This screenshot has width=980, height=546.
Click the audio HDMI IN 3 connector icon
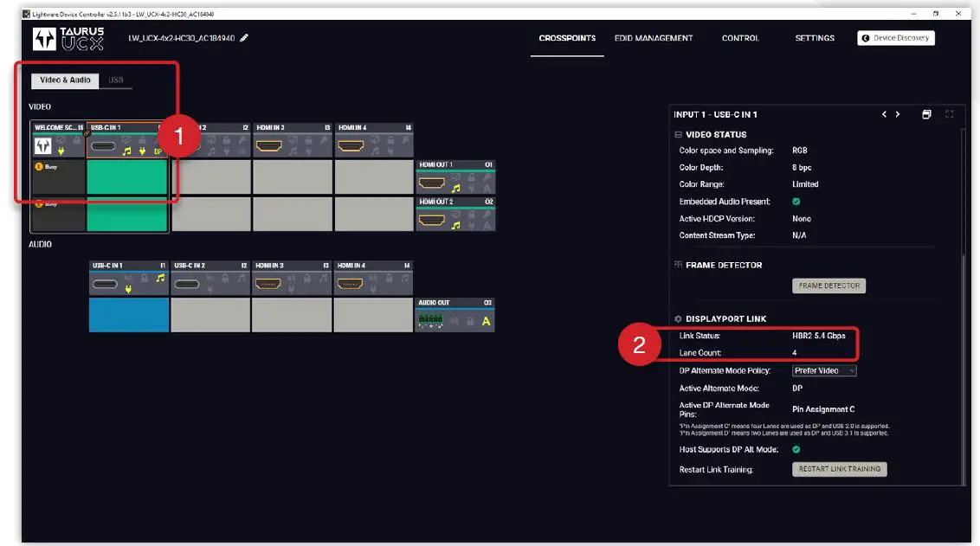[x=268, y=284]
